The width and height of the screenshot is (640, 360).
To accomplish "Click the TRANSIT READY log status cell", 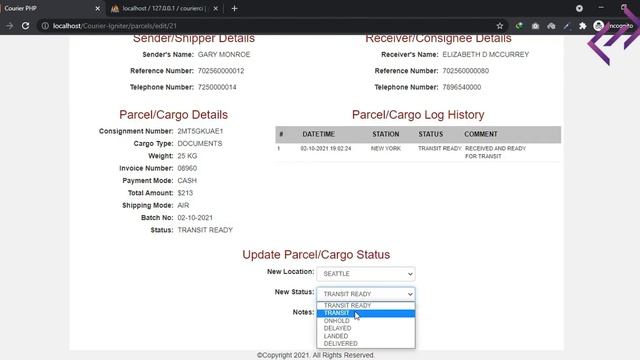I will (440, 149).
